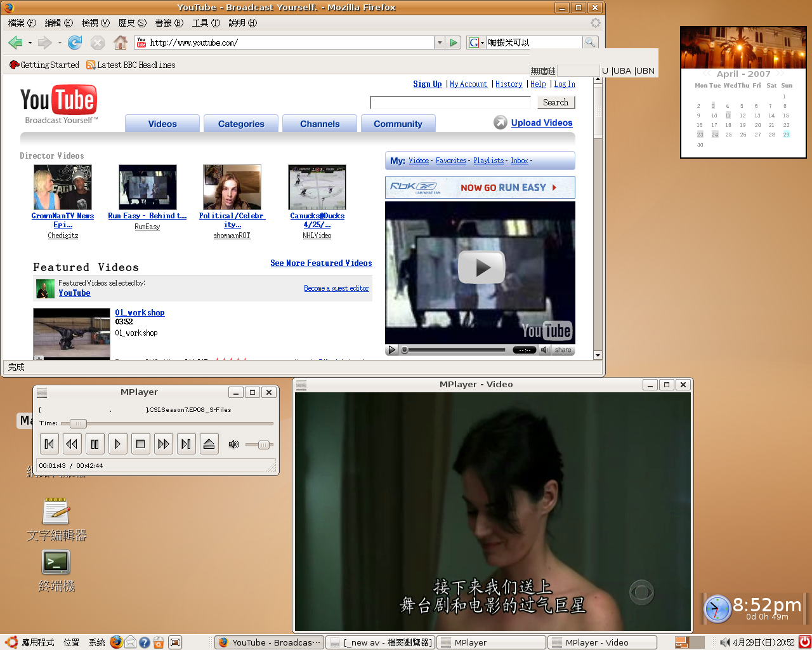The height and width of the screenshot is (650, 812).
Task: Open the Getting Started bookmark
Action: [x=44, y=65]
